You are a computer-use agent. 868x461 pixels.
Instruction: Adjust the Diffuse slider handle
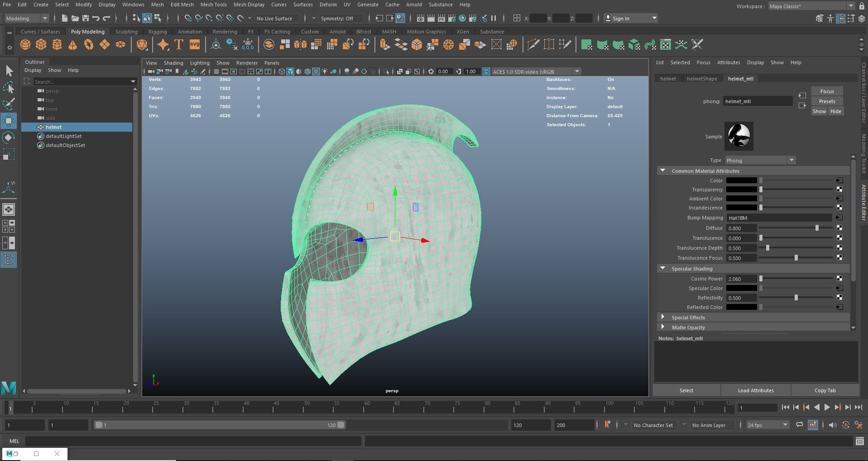(x=817, y=228)
